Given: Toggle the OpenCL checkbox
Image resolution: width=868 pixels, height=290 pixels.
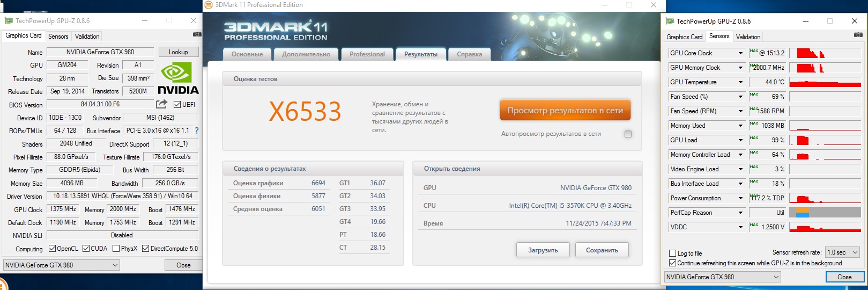Looking at the screenshot, I should pos(52,249).
